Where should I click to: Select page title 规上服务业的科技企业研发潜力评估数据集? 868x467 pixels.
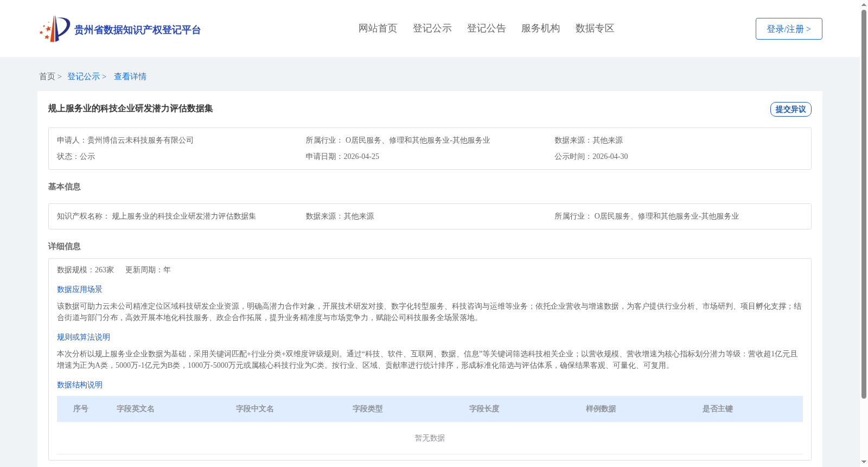(x=130, y=108)
